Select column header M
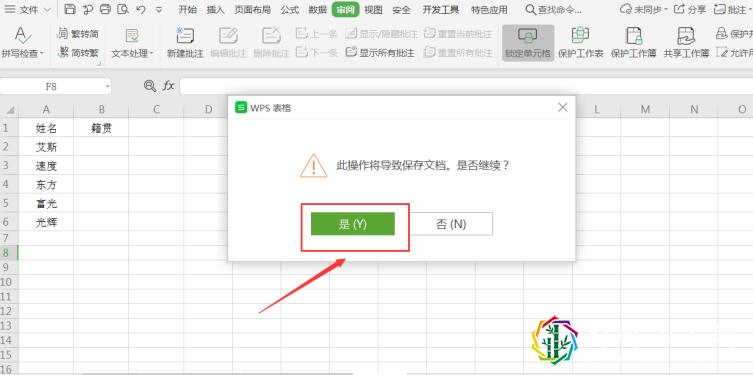The width and height of the screenshot is (753, 375). (645, 110)
